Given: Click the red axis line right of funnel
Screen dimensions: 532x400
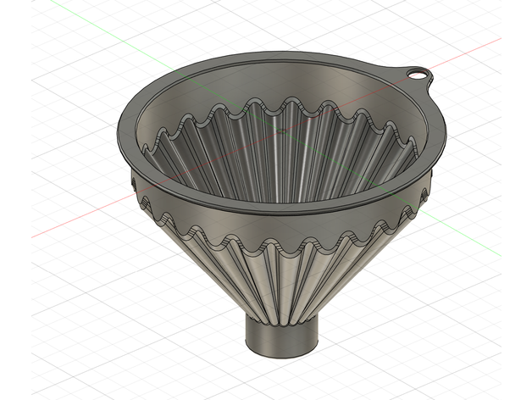Looking at the screenshot, I should (x=474, y=48).
